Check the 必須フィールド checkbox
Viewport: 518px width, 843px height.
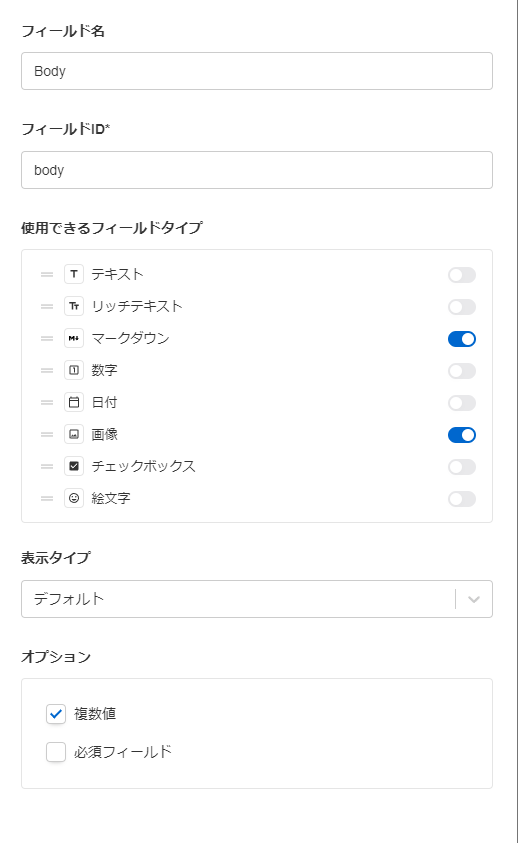click(x=56, y=752)
